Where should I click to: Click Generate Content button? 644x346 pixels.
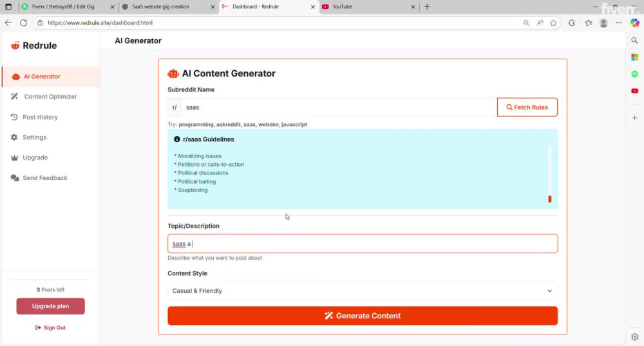pos(363,316)
